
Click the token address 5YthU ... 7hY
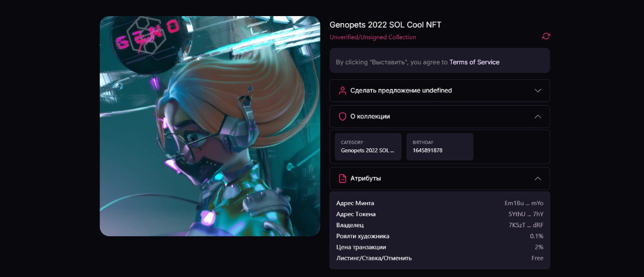point(526,214)
